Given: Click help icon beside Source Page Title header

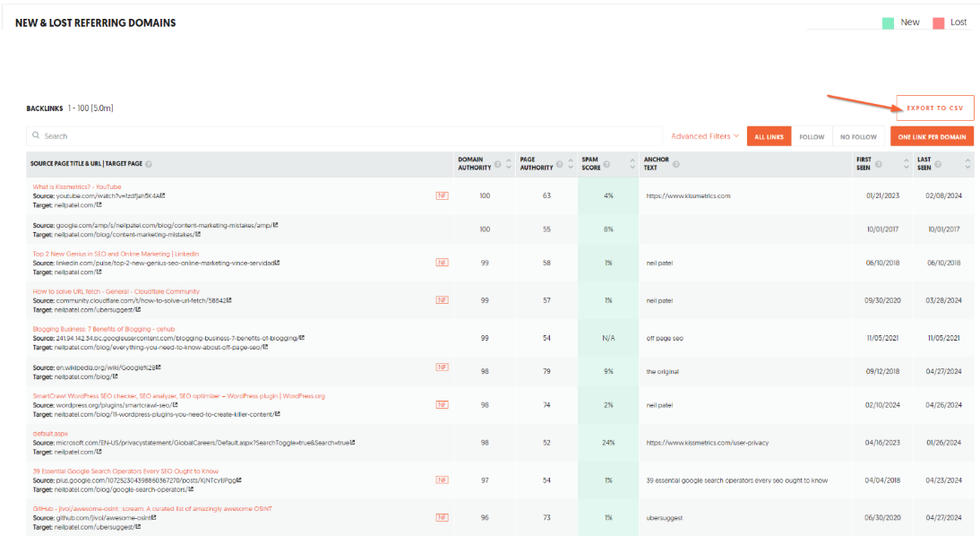Looking at the screenshot, I should click(149, 164).
